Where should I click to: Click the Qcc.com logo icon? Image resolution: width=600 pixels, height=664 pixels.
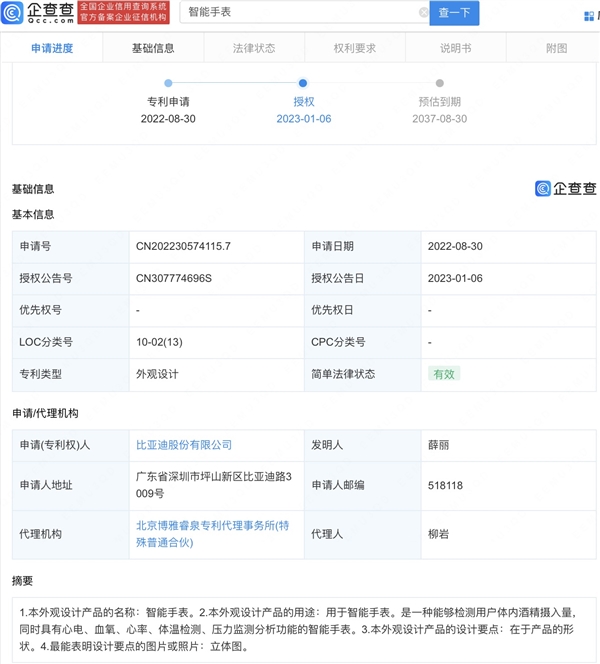tap(12, 13)
